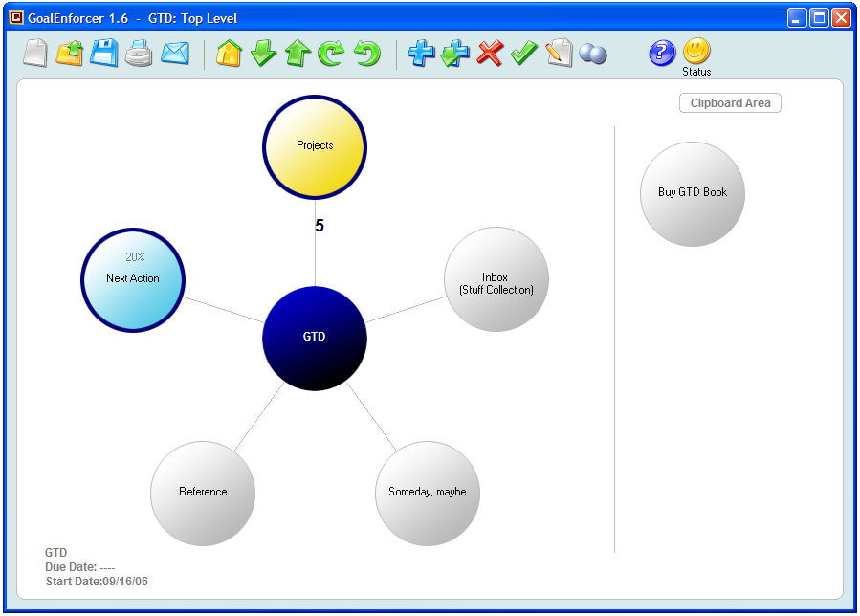
Task: Click the Start Date:09/16/06 text
Action: (x=97, y=582)
